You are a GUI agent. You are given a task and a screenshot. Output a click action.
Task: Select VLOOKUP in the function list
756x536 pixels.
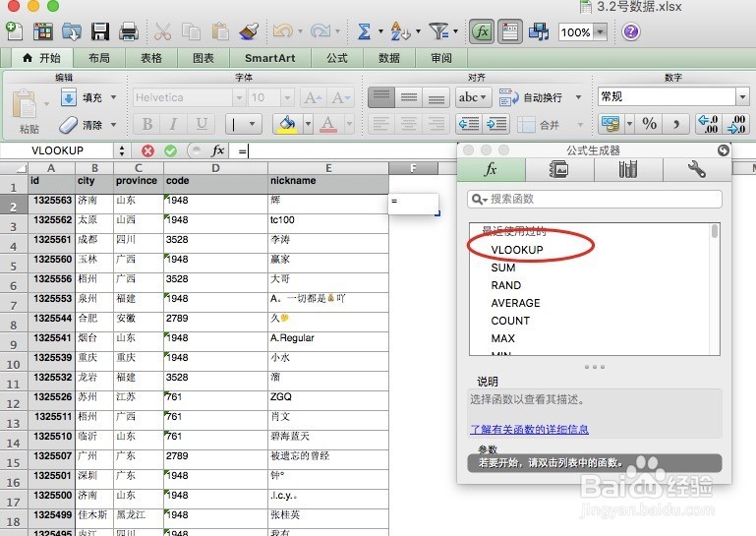click(517, 250)
